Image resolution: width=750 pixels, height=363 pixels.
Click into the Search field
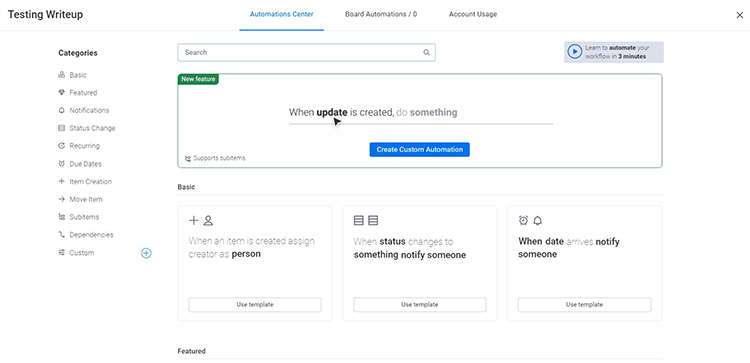point(306,53)
